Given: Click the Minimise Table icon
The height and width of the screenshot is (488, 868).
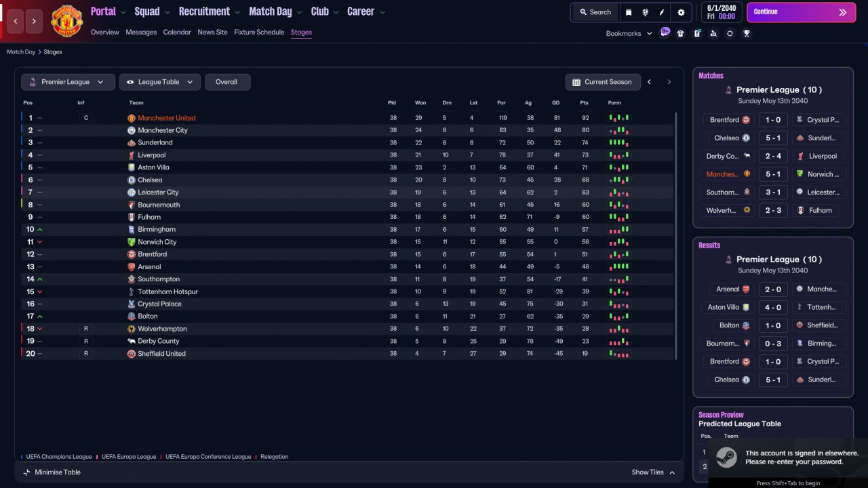Looking at the screenshot, I should (26, 472).
